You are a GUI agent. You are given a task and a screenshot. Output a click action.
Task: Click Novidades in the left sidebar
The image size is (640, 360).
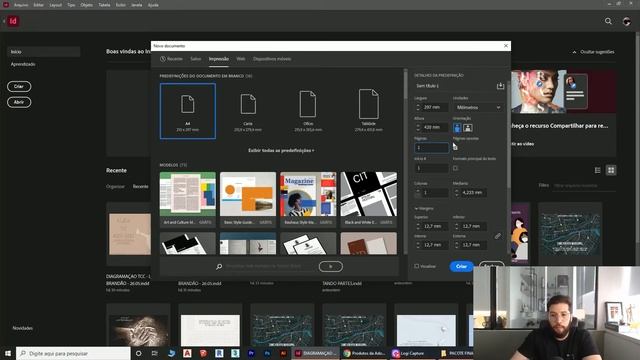click(22, 328)
